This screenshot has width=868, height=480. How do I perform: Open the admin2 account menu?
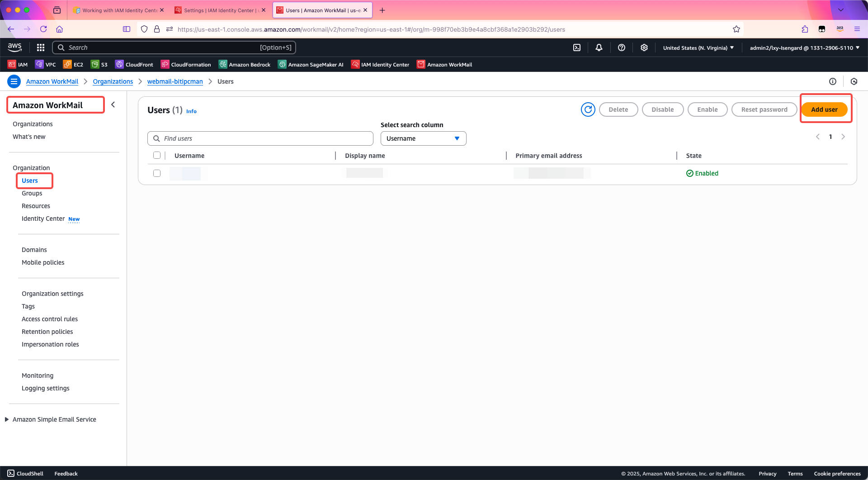[x=805, y=48]
